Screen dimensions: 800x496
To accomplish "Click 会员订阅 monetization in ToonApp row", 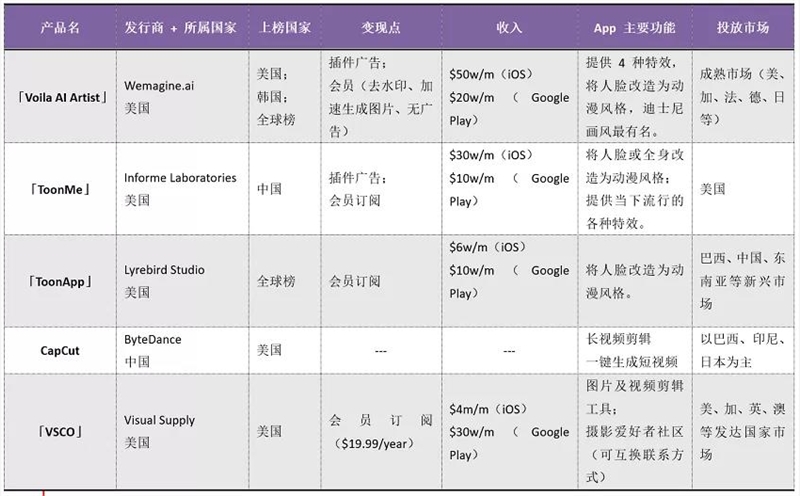I will (x=355, y=281).
